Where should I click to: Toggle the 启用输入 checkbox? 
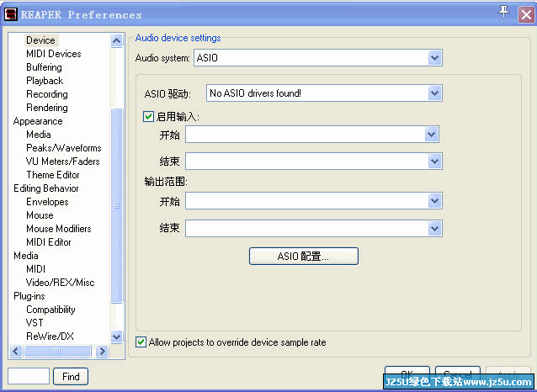(x=148, y=116)
